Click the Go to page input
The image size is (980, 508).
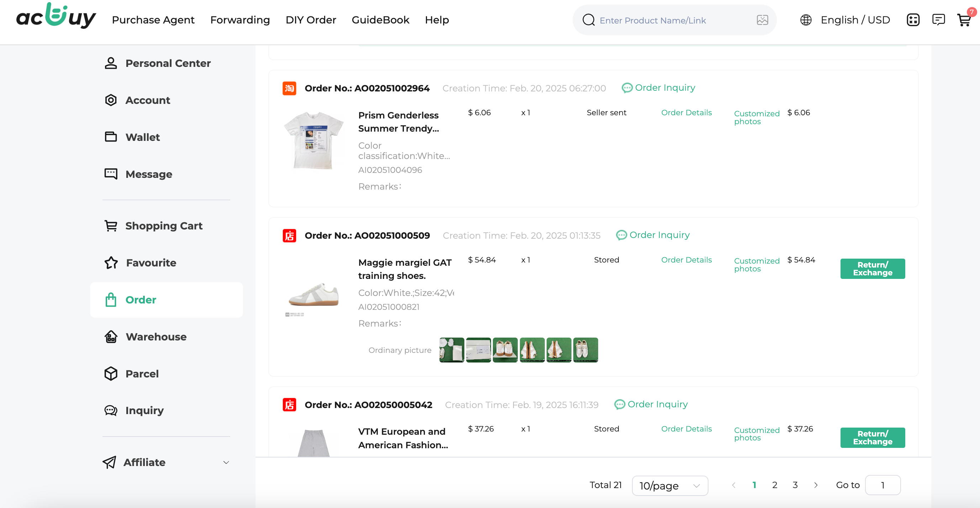tap(882, 485)
